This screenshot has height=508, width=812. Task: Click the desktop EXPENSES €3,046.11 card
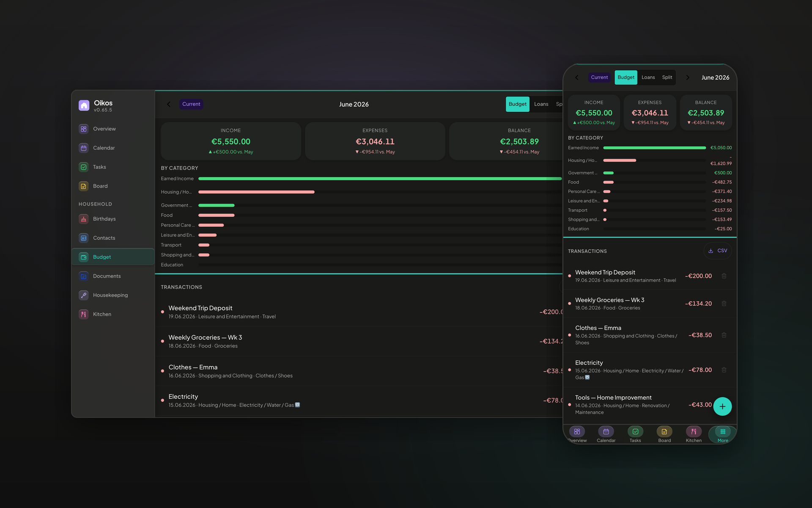click(x=375, y=141)
